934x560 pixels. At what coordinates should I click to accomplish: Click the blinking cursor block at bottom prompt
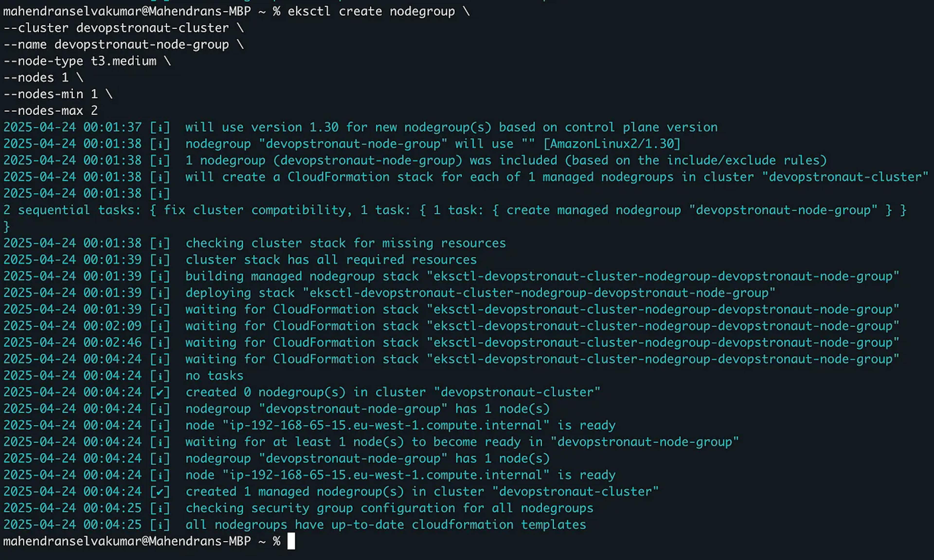tap(291, 541)
